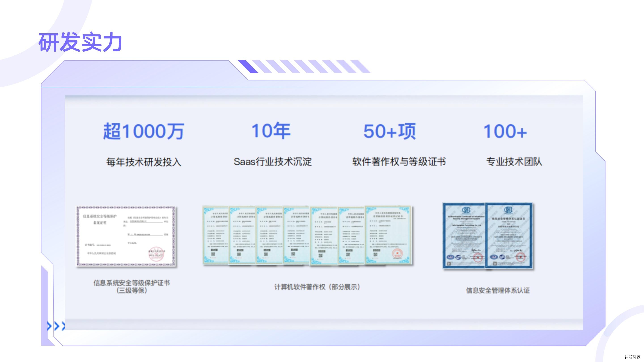Open the rightmost software copyright certificate with red seal
The height and width of the screenshot is (362, 644).
[388, 235]
